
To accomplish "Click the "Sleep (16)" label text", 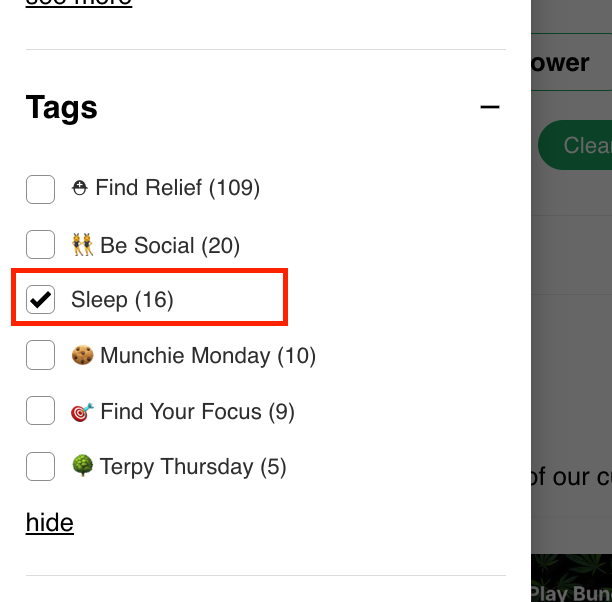I will coord(122,299).
